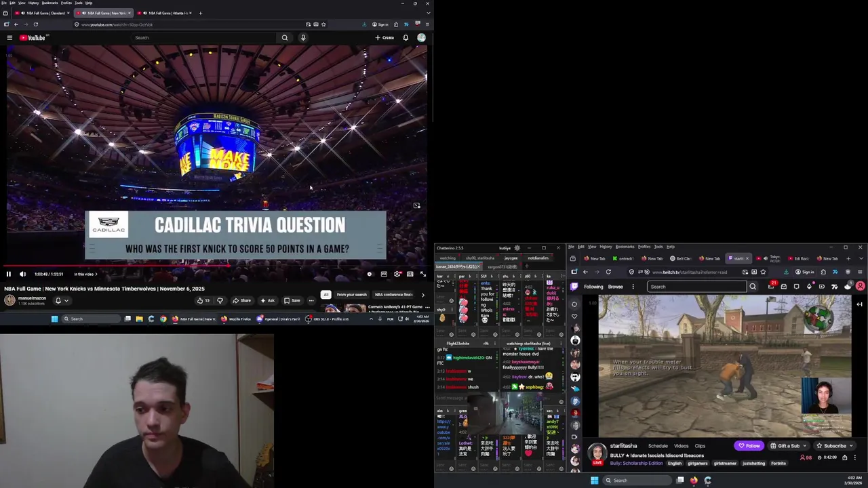The image size is (868, 488).
Task: Click the YouTube Create button
Action: point(384,38)
